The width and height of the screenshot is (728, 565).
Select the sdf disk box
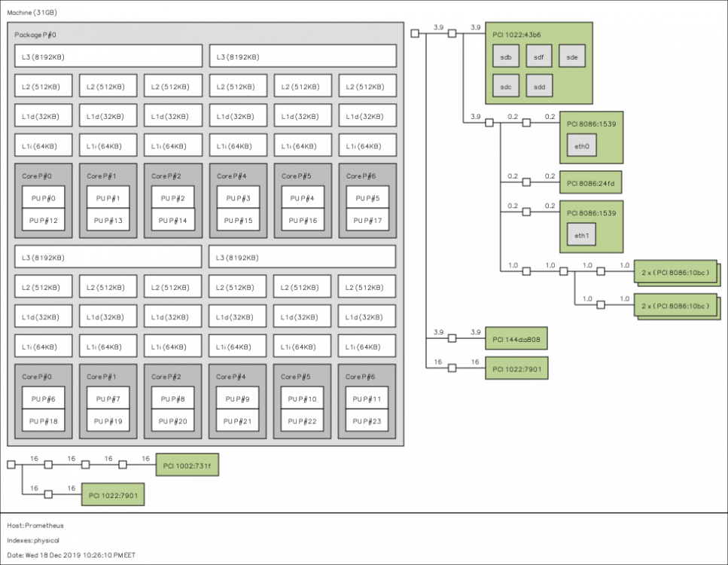[538, 56]
